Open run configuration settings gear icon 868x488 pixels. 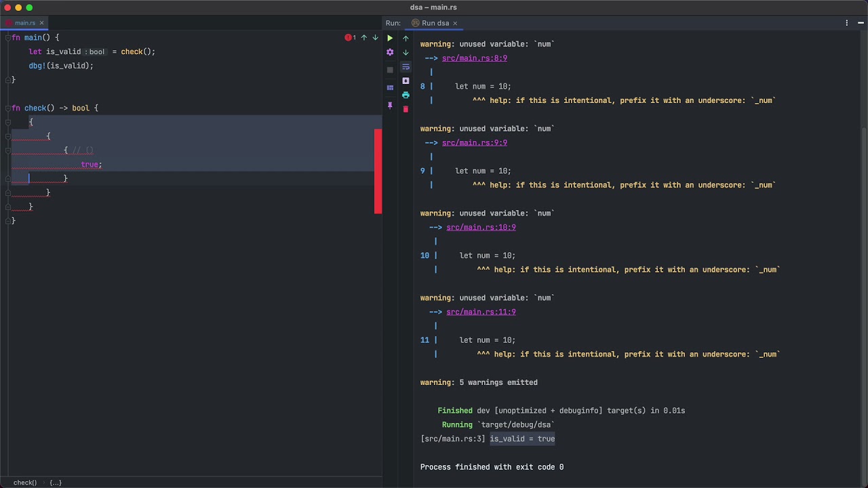(x=390, y=52)
